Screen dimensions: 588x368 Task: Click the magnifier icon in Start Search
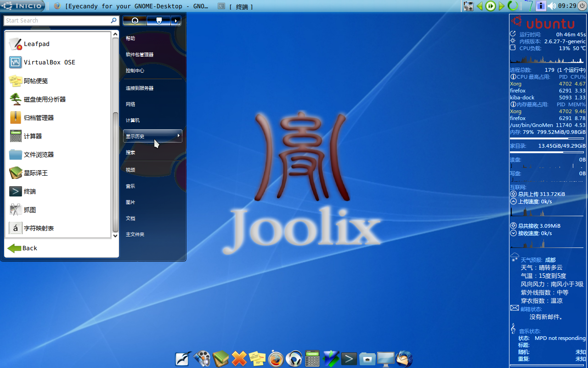[113, 20]
